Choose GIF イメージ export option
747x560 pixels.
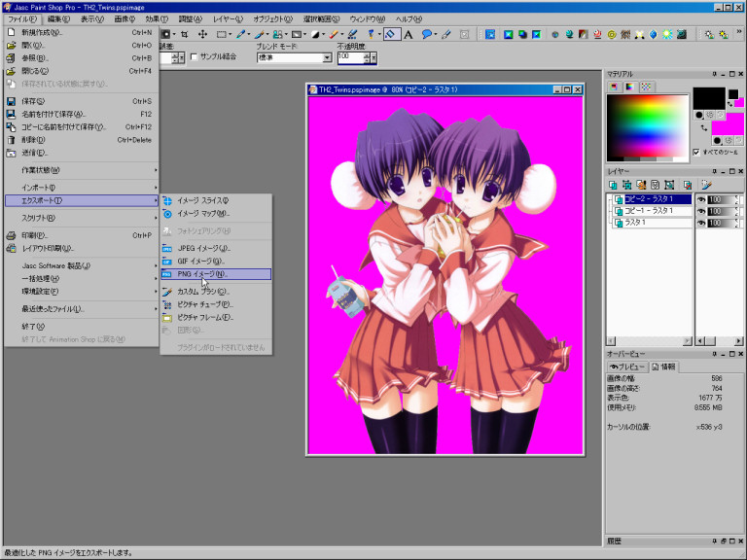[216, 261]
